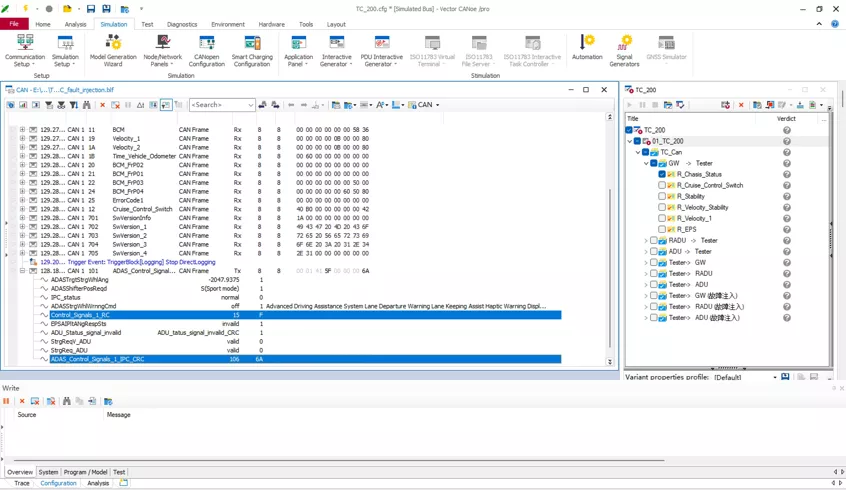The image size is (846, 490).
Task: Open Node/Network Panels
Action: 162,51
